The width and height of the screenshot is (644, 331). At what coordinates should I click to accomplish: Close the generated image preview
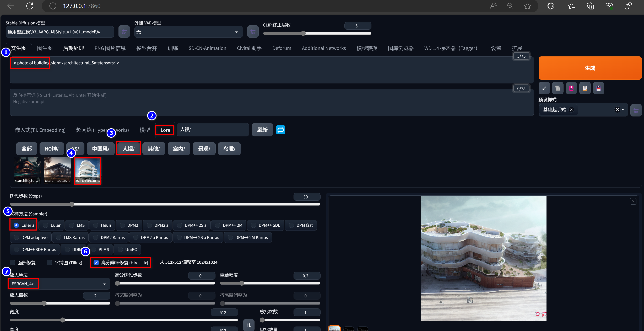coord(633,201)
